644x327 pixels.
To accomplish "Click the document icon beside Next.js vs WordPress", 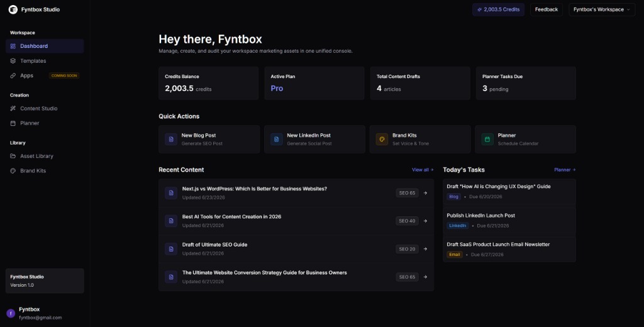I will (x=171, y=193).
